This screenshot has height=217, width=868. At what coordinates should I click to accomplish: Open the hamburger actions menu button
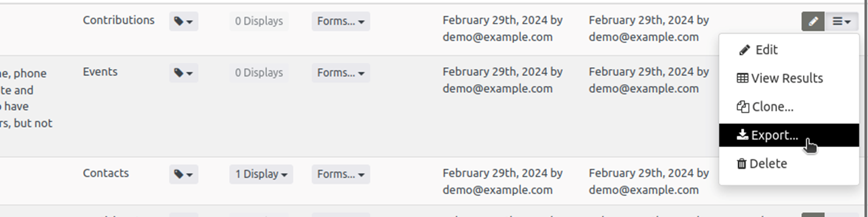coord(841,21)
